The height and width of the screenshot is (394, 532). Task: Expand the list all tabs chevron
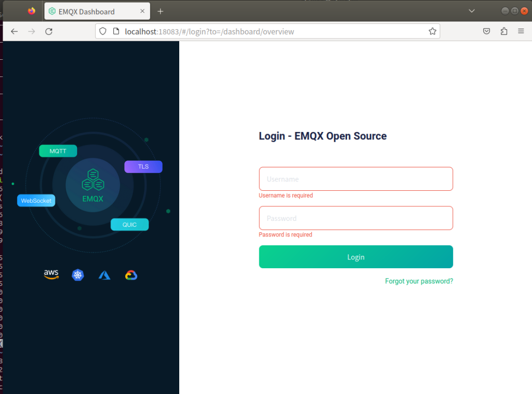(x=472, y=11)
